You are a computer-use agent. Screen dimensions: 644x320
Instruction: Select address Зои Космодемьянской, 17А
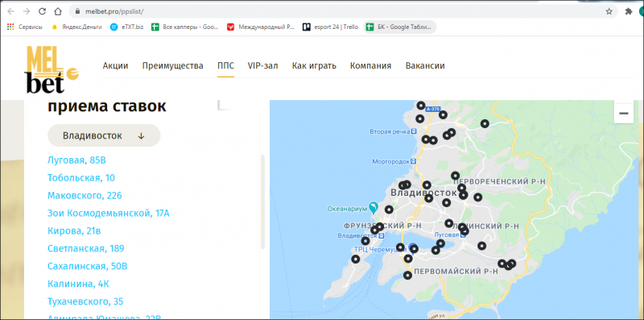coord(109,213)
